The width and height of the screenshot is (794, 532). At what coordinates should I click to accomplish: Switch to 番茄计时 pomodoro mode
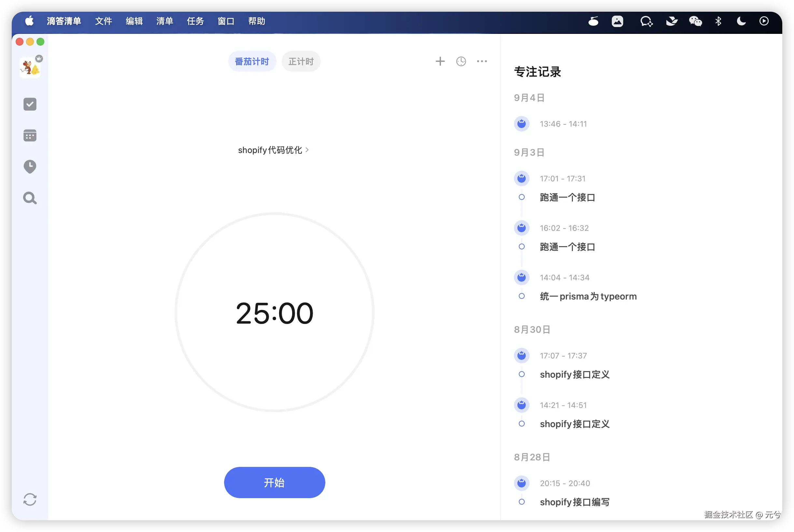point(252,62)
